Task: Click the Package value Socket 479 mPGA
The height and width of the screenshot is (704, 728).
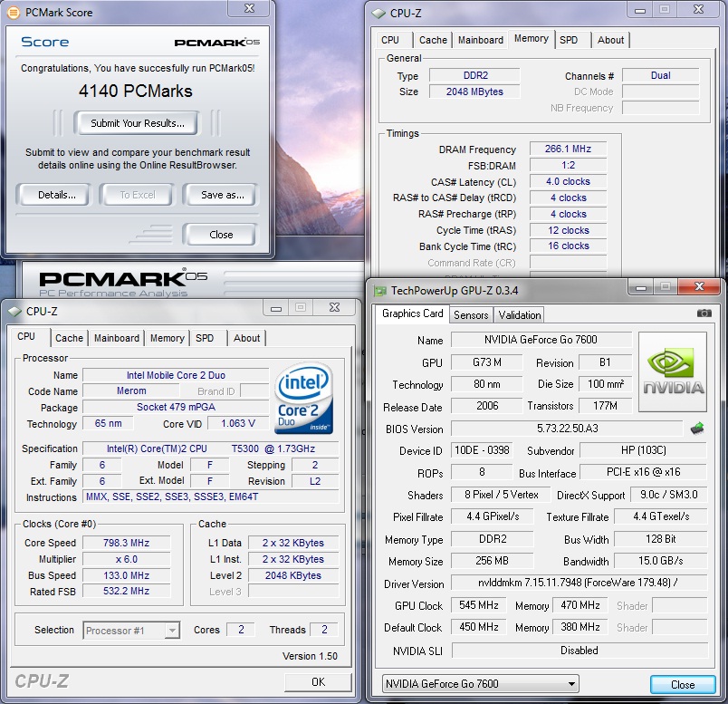Action: point(176,407)
